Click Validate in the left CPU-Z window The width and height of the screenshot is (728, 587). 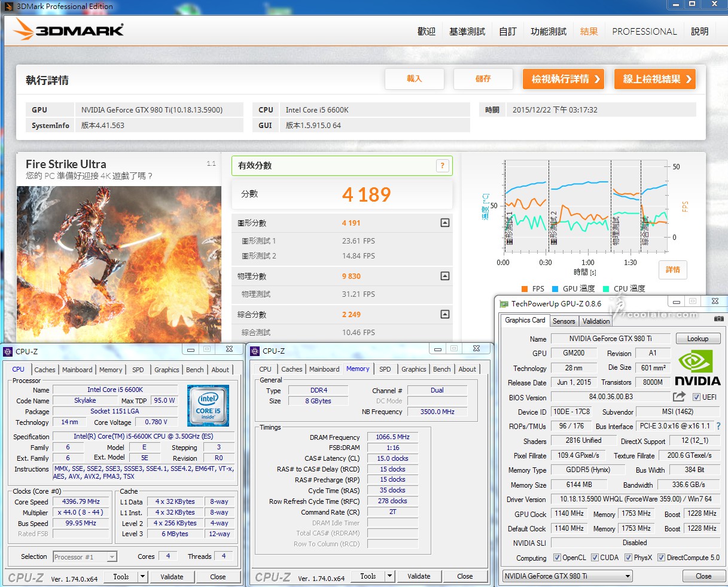(172, 577)
